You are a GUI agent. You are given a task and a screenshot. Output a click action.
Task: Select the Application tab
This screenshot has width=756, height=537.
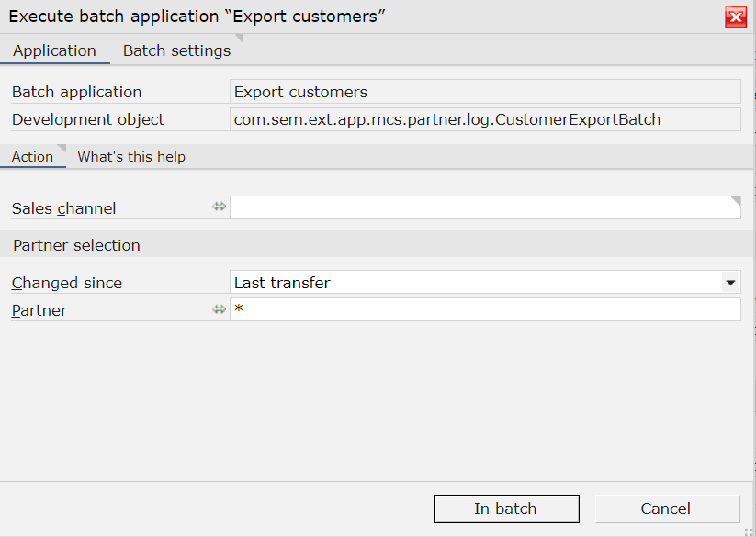(54, 50)
